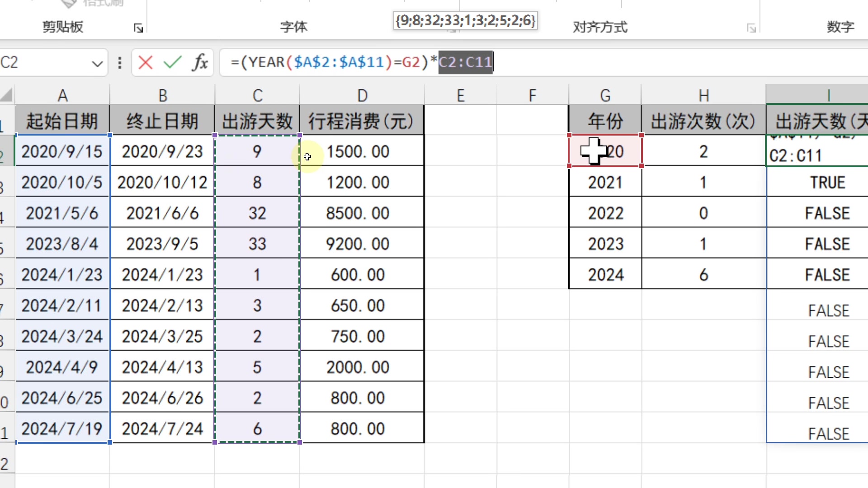Select cell with date 2024/2/13
The width and height of the screenshot is (868, 488).
point(162,305)
